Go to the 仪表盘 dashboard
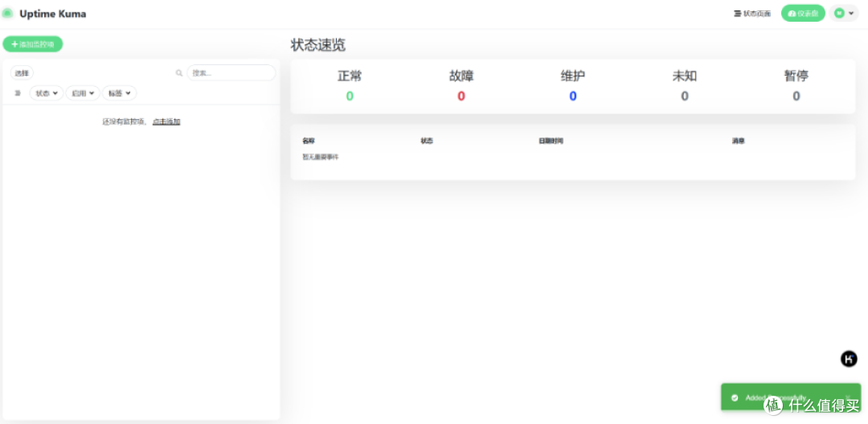 click(803, 14)
